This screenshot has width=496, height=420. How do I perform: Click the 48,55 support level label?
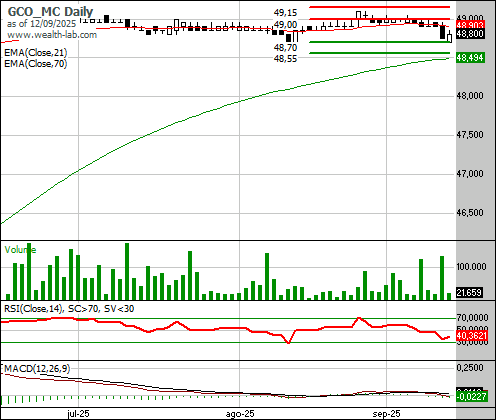[285, 59]
